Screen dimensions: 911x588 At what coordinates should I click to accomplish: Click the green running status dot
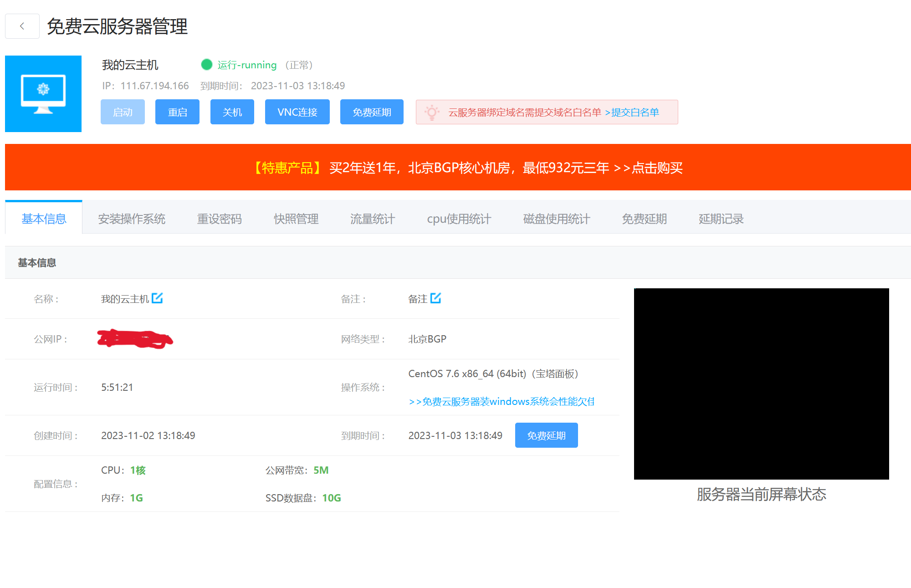point(206,65)
